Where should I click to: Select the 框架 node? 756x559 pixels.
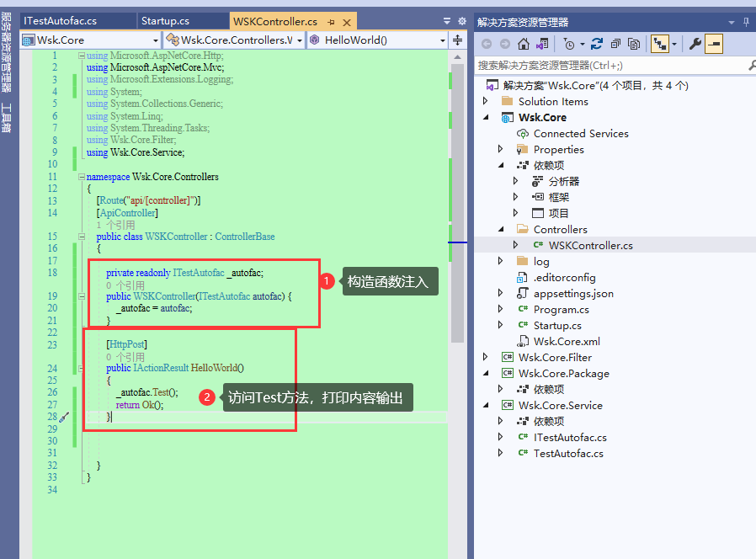coord(559,197)
